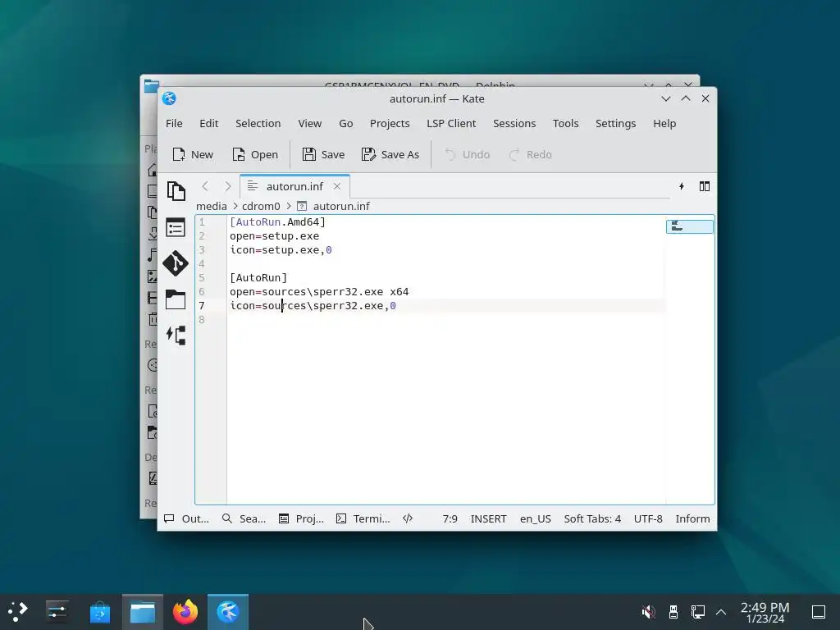Click the [AutoRun.Amd64] line in the editor

(x=277, y=221)
